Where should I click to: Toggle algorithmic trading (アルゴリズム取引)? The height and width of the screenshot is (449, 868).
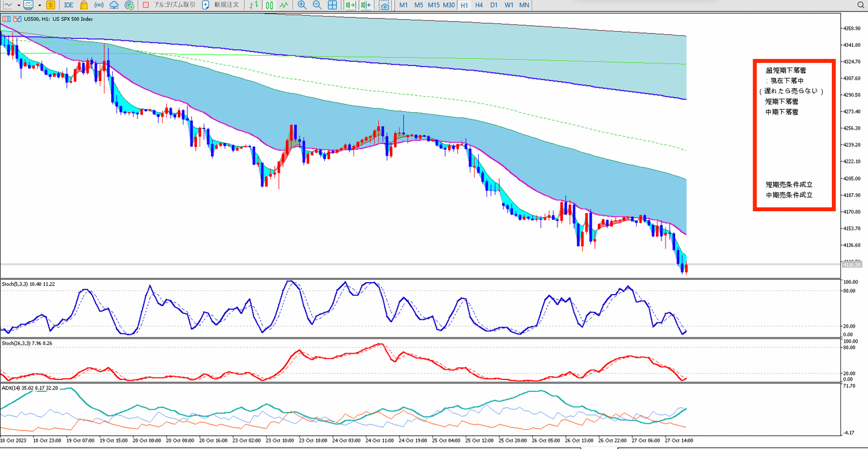pos(165,5)
